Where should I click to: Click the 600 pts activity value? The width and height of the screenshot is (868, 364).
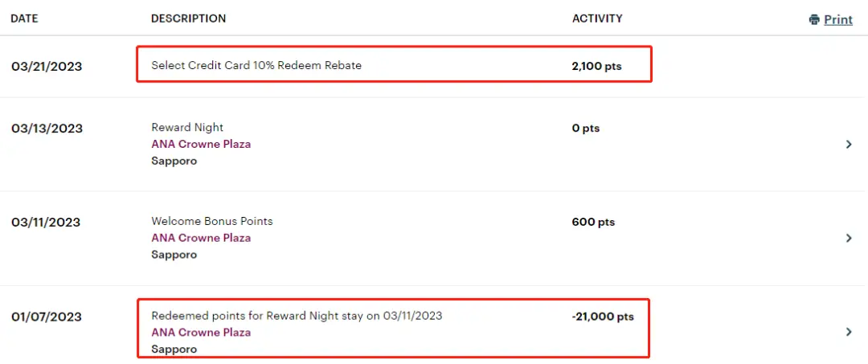point(593,222)
